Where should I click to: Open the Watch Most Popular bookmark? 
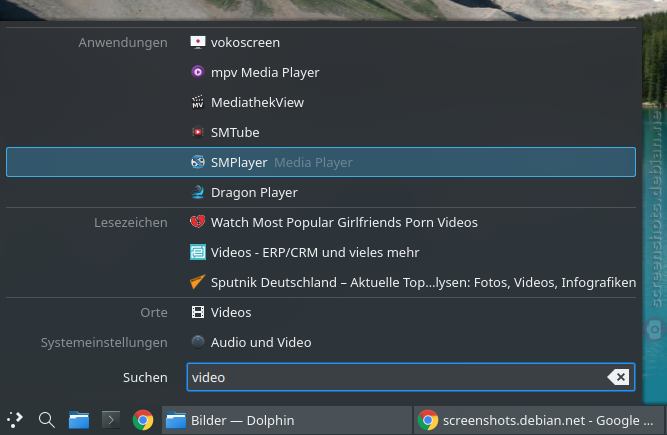321,222
